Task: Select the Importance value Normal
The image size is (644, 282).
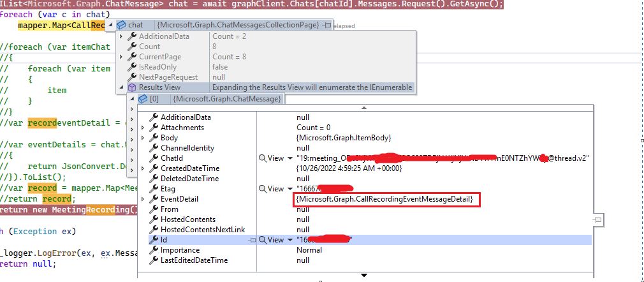Action: coord(309,250)
